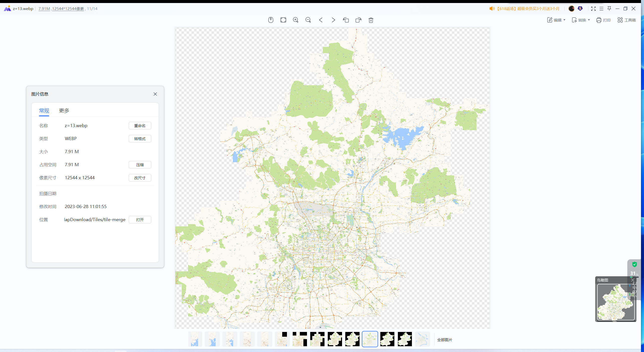The width and height of the screenshot is (644, 352).
Task: Pin the viewer window on top
Action: pos(609,9)
